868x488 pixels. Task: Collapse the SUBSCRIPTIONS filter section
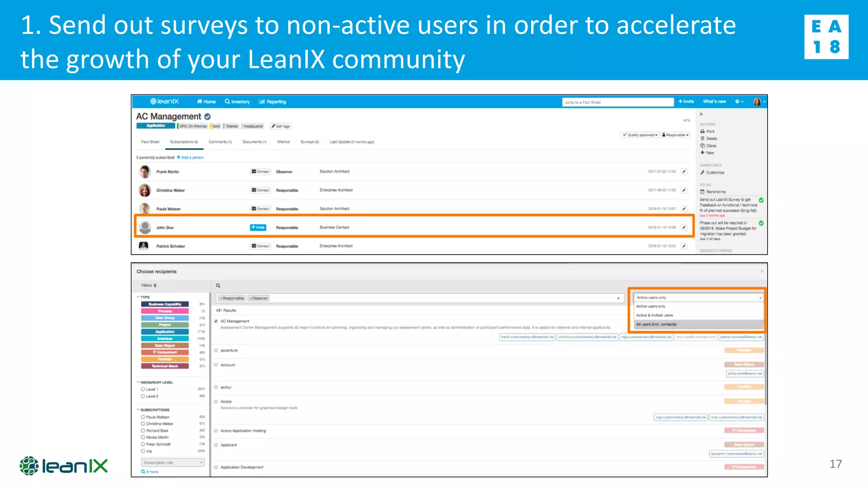pos(153,410)
